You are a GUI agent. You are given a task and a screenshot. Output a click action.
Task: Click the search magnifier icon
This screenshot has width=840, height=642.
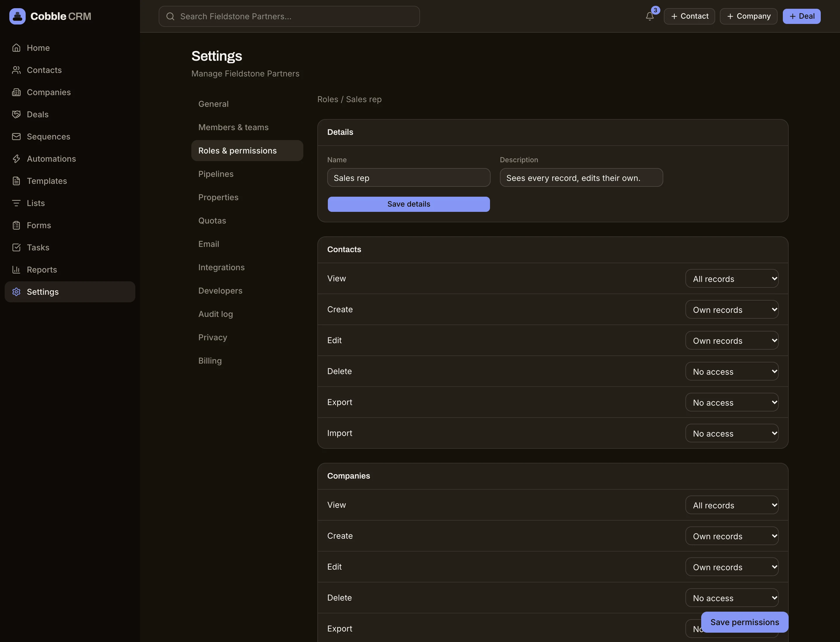[x=170, y=16]
